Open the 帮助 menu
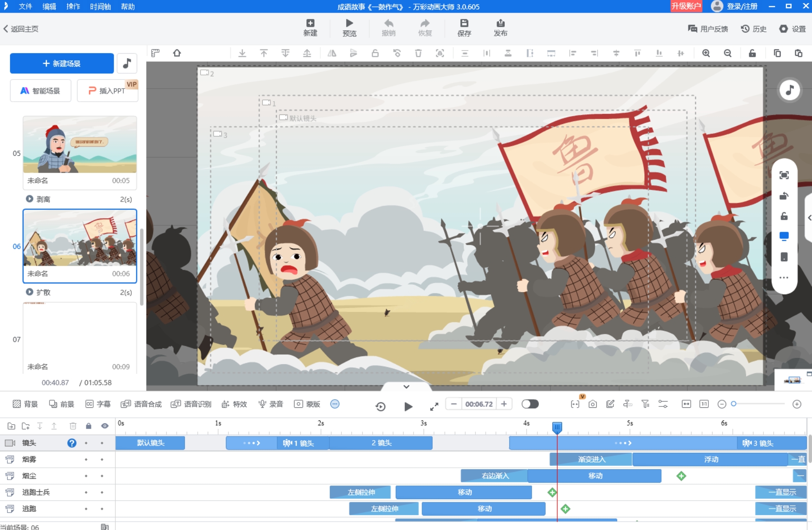The height and width of the screenshot is (530, 812). (x=128, y=6)
